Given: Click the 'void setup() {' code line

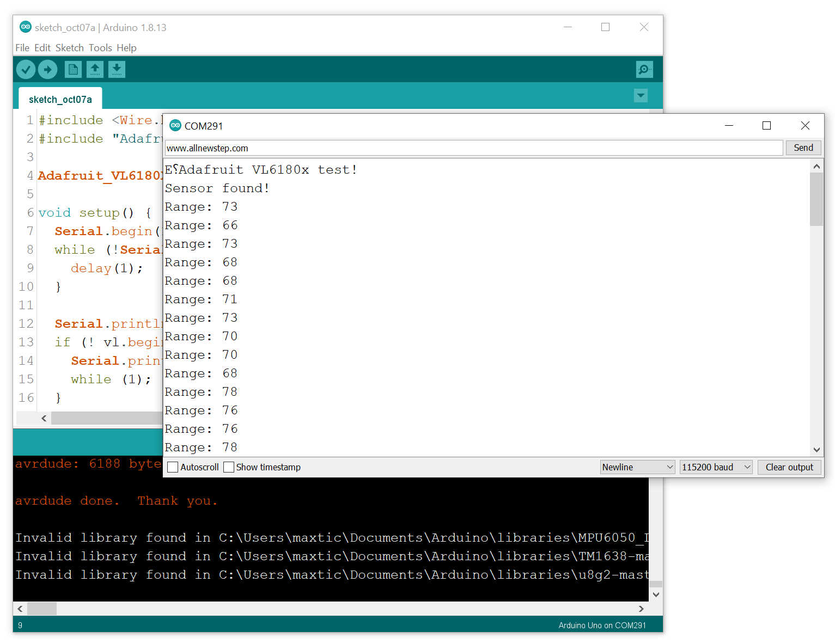Looking at the screenshot, I should point(95,213).
